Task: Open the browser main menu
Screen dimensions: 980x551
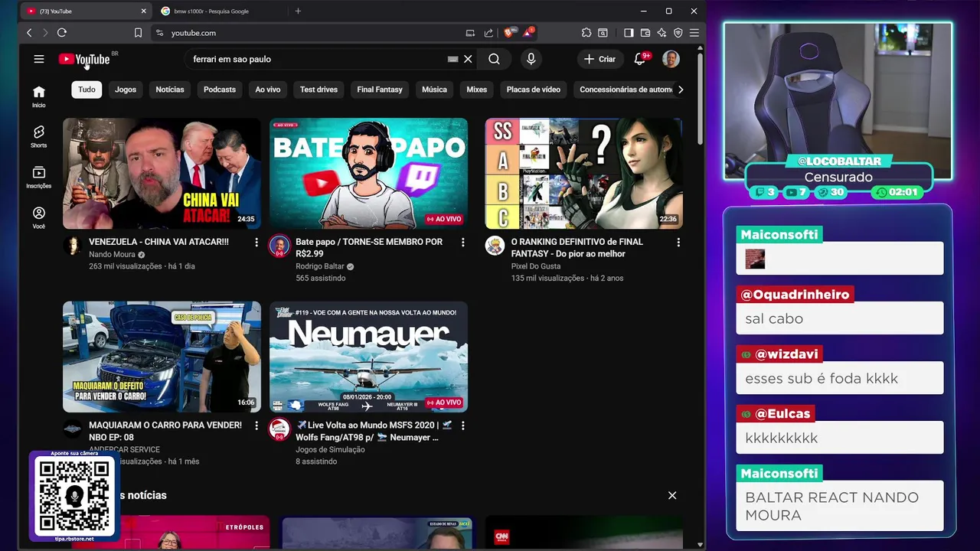Action: coord(694,33)
